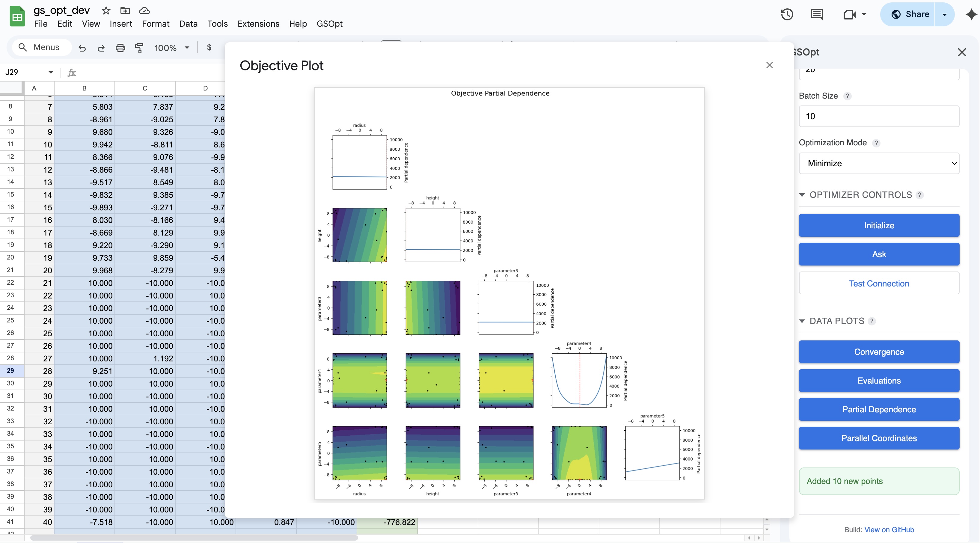Screen dimensions: 980x543
Task: Open the Optimization Mode Minimize dropdown
Action: [879, 163]
